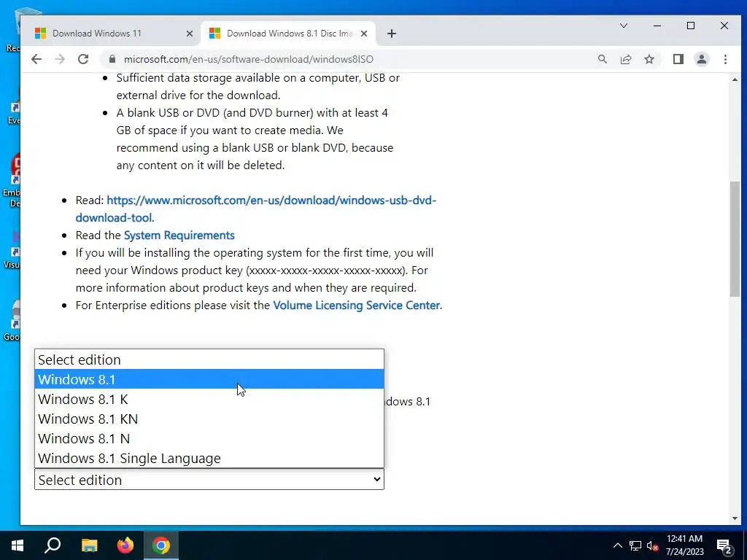Show hidden system tray icons
Viewport: 747px width, 560px height.
tap(617, 545)
